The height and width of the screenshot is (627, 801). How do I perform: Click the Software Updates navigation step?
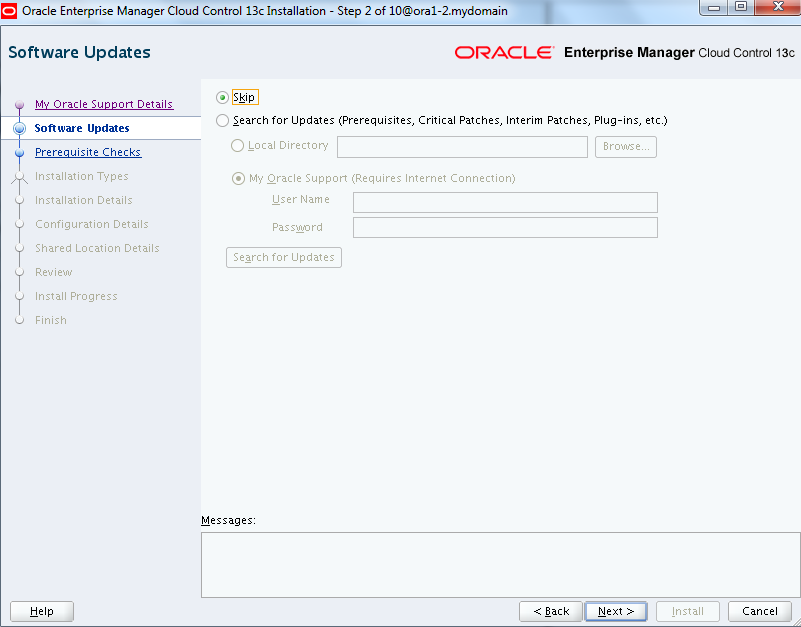click(82, 128)
